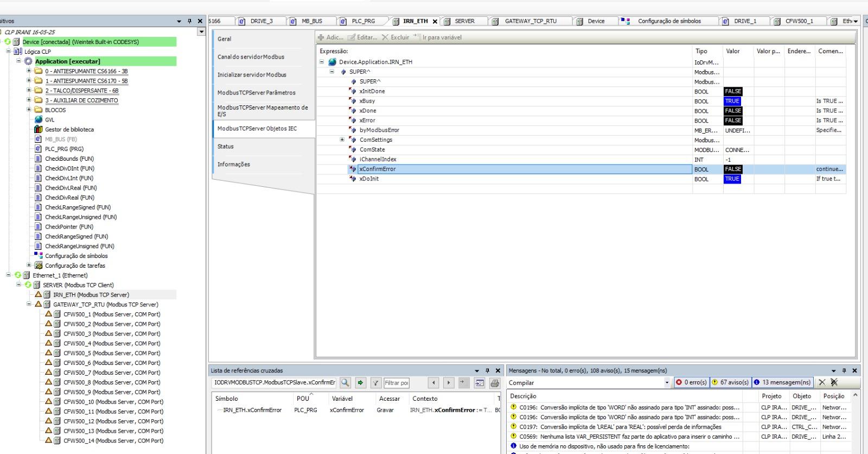
Task: Click the Gestor de biblioteca books icon
Action: tap(39, 129)
